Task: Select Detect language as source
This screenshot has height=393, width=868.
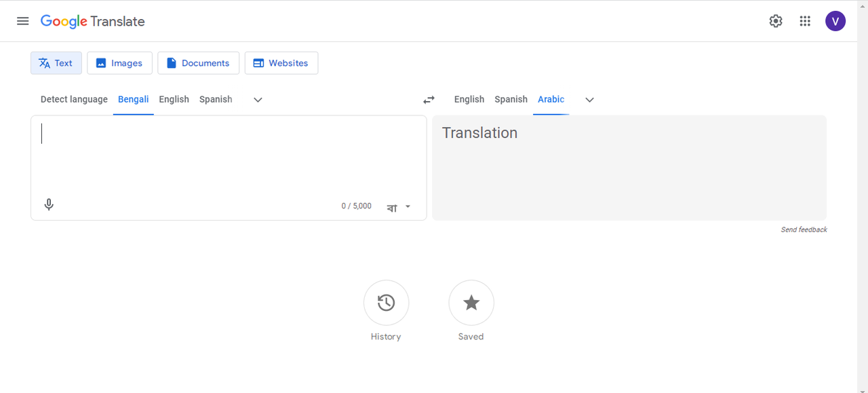Action: click(74, 99)
